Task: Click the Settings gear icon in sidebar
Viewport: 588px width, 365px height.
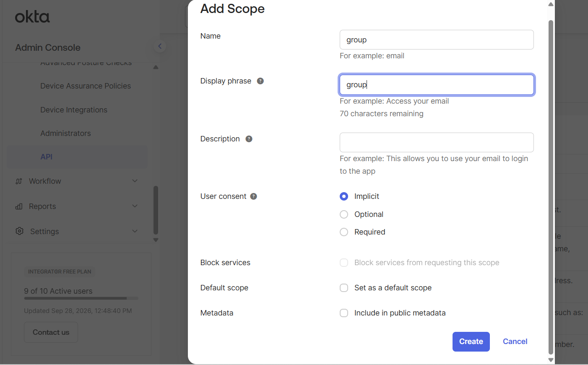Action: (19, 231)
